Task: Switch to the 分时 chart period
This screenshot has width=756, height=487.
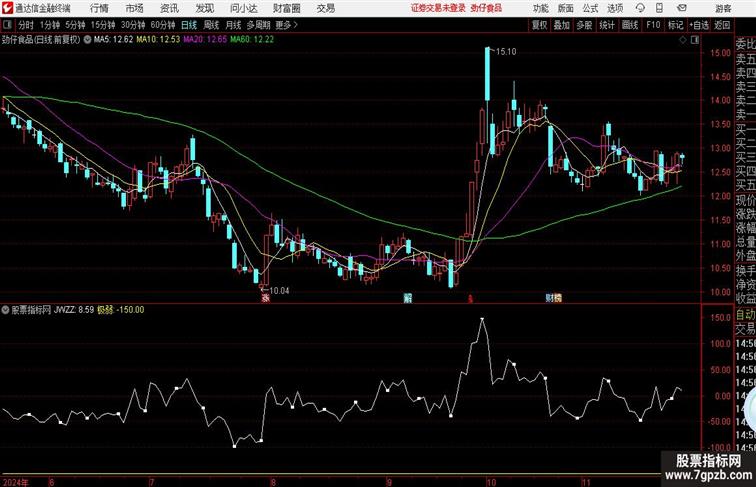Action: 26,25
